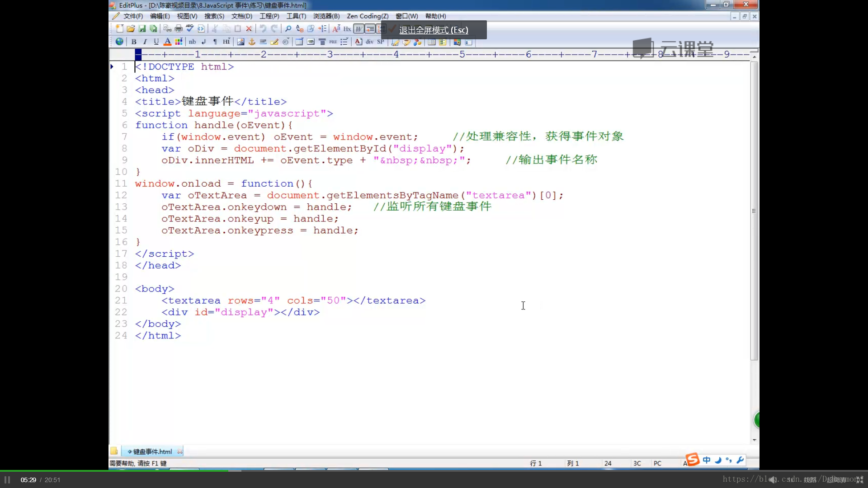Click the 线路 video line button
The width and height of the screenshot is (868, 488).
pos(810,480)
